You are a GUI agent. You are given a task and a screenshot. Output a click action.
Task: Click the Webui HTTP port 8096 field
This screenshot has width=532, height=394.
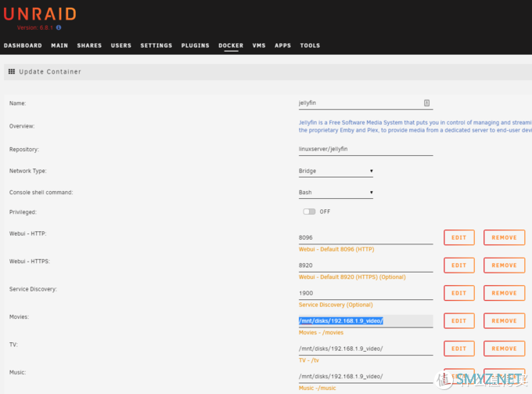pos(366,238)
